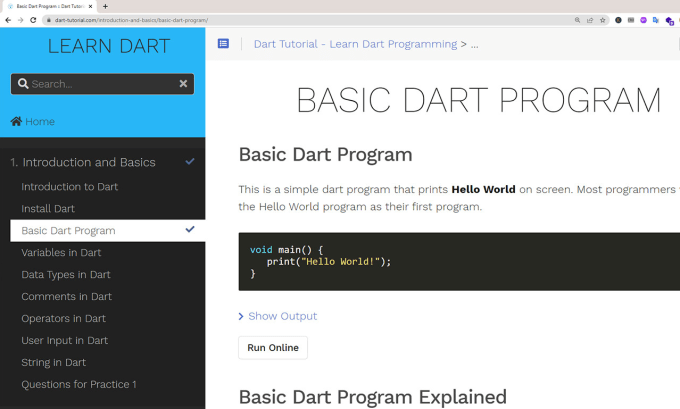Open the gray rectangular extension icon
Image resolution: width=680 pixels, height=409 pixels.
[x=631, y=20]
